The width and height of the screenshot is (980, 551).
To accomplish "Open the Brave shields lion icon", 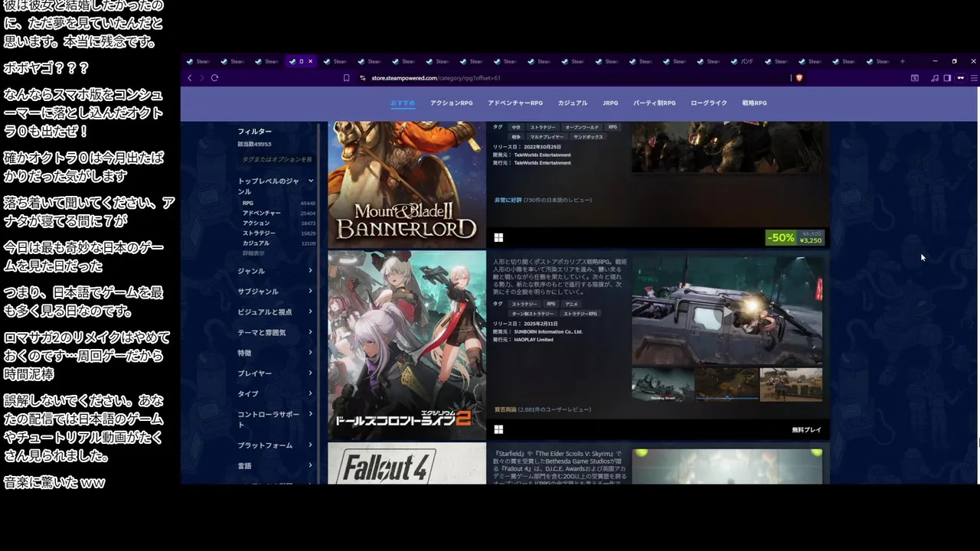I will pos(799,78).
